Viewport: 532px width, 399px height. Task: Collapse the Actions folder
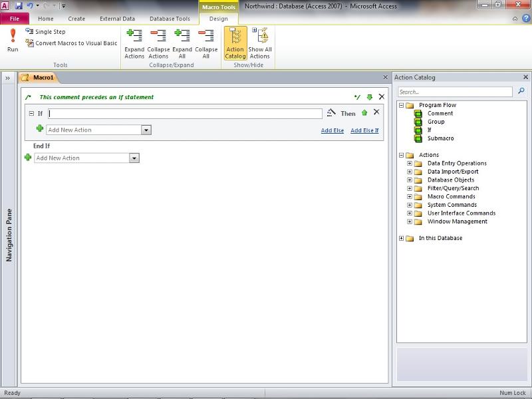(x=402, y=155)
